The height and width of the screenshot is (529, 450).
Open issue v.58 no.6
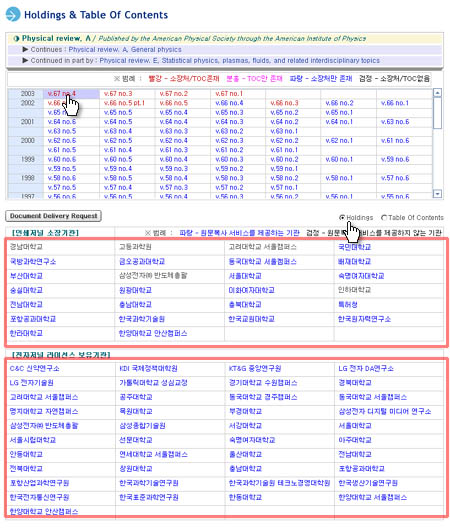click(62, 178)
